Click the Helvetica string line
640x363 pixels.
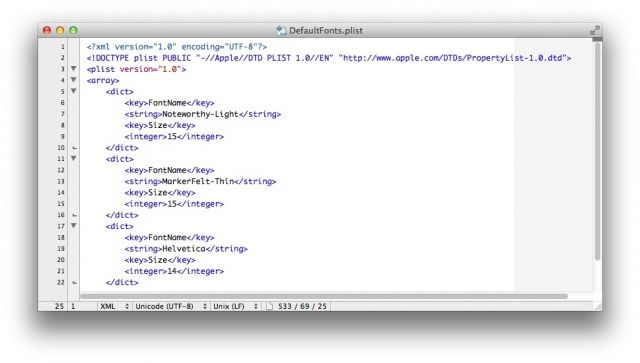pyautogui.click(x=186, y=249)
